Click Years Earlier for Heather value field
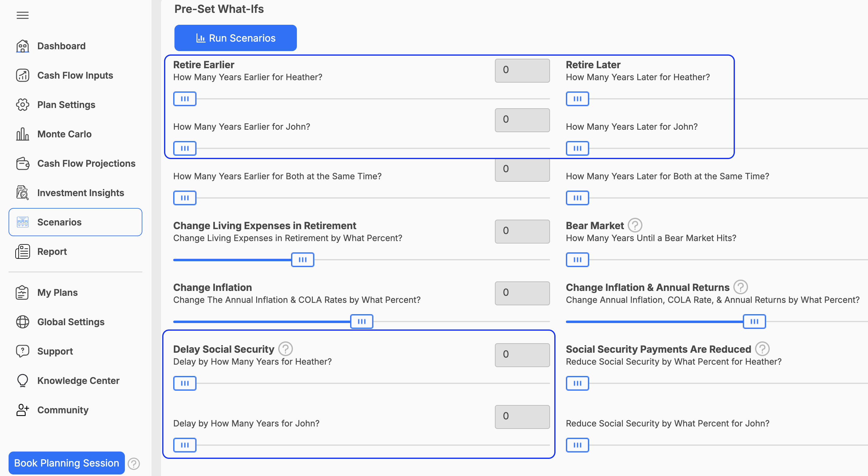Screen dimensions: 868x476 [x=522, y=70]
